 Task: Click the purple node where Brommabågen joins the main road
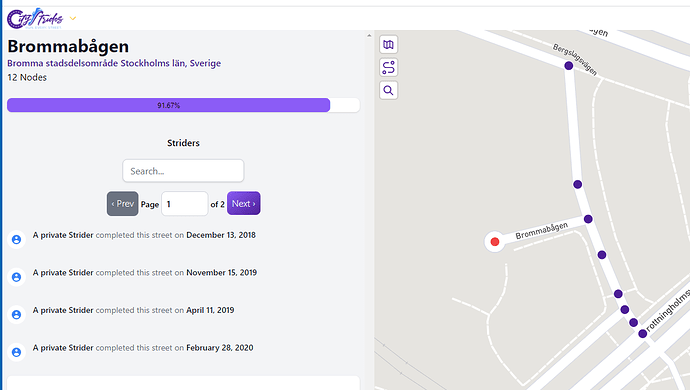[588, 219]
